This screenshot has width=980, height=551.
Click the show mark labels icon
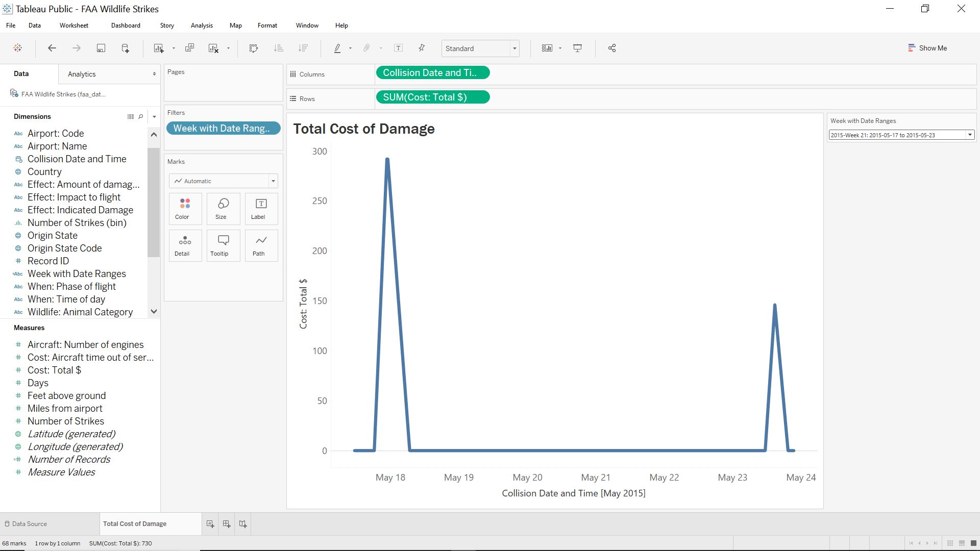(399, 48)
